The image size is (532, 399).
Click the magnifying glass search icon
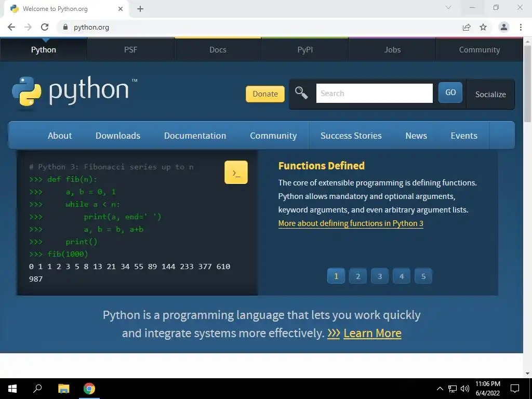(301, 93)
